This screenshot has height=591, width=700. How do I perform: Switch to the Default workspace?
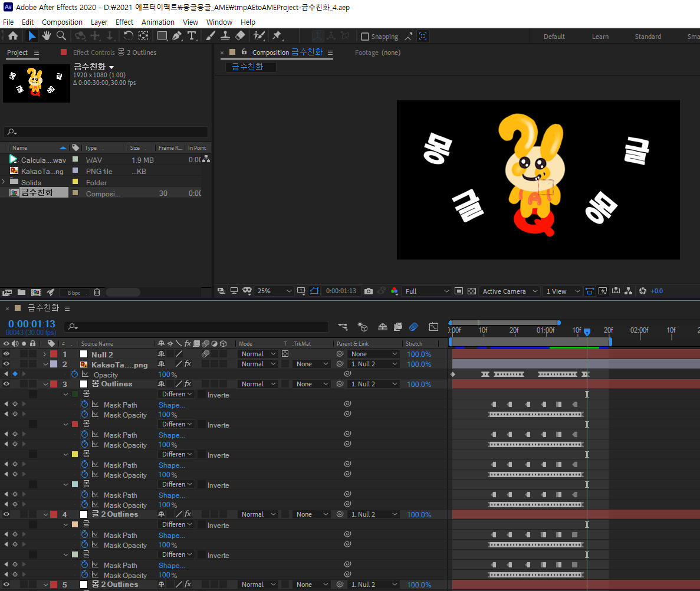click(554, 37)
